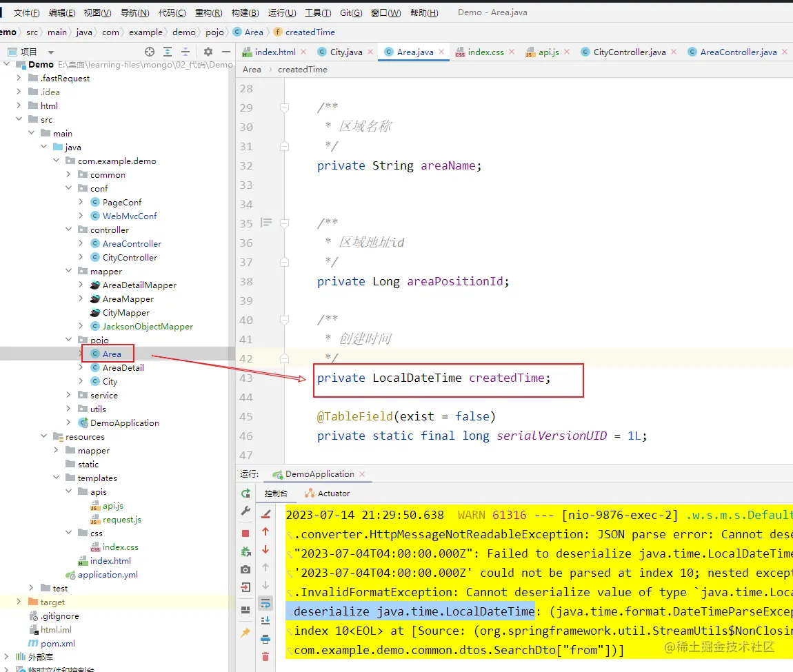Open the 文件(F) menu
This screenshot has height=672, width=793.
pos(26,12)
